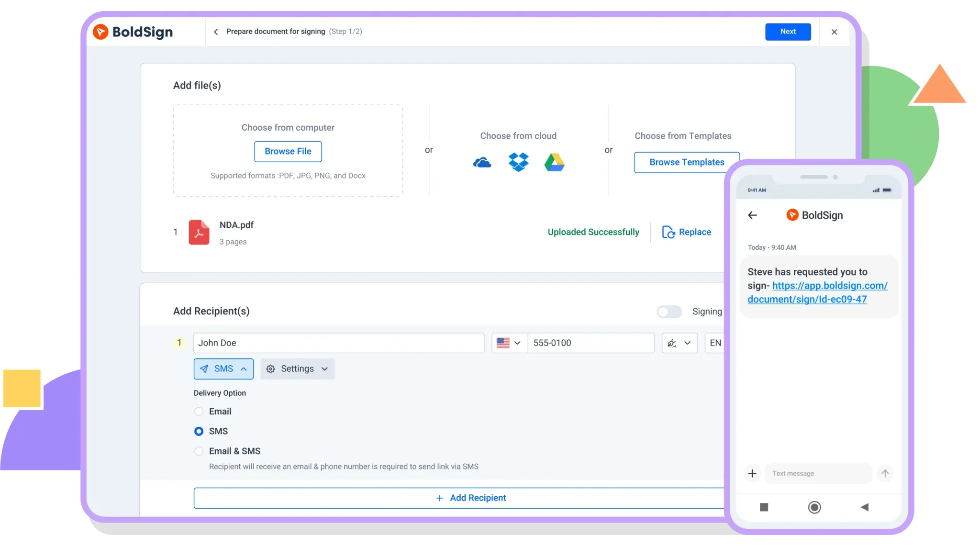980x546 pixels.
Task: Click the Replace file icon
Action: tap(668, 232)
